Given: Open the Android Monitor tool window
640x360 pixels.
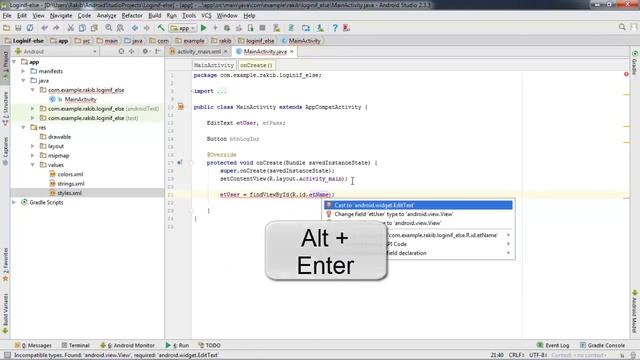Looking at the screenshot, I should click(x=128, y=345).
